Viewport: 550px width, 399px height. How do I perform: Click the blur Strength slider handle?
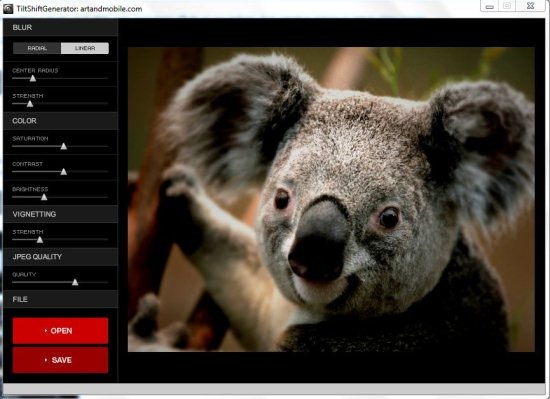coord(30,103)
